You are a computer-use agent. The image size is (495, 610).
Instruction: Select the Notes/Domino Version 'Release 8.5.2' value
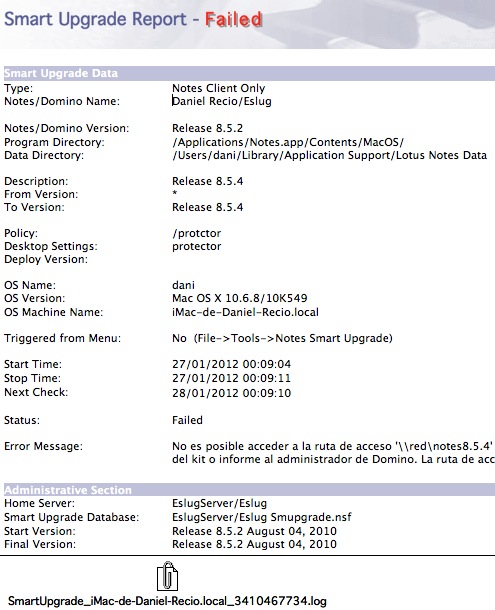tap(207, 128)
